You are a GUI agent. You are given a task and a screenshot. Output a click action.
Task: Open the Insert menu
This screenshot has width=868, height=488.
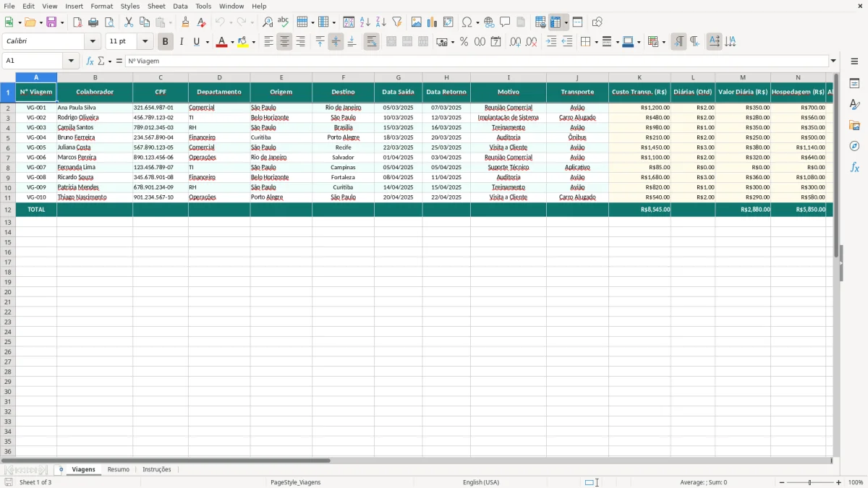coord(74,6)
